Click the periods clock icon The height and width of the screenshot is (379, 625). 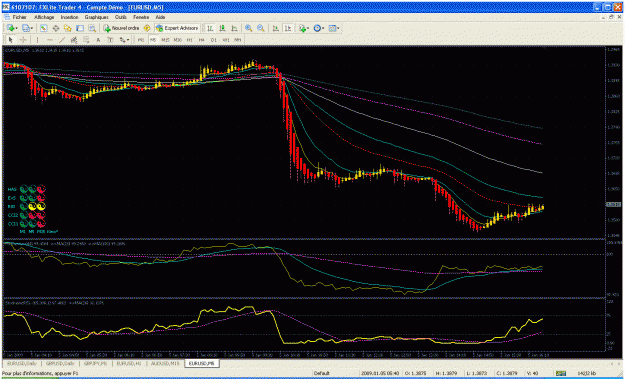(x=317, y=28)
